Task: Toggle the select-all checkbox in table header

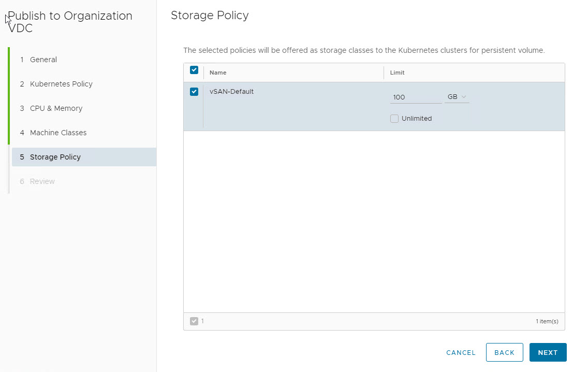Action: [x=194, y=70]
